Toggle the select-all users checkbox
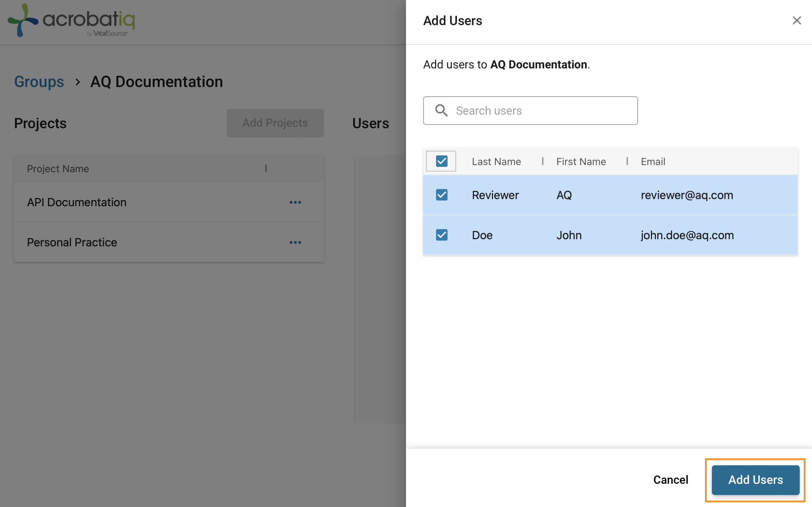This screenshot has width=812, height=507. tap(441, 161)
